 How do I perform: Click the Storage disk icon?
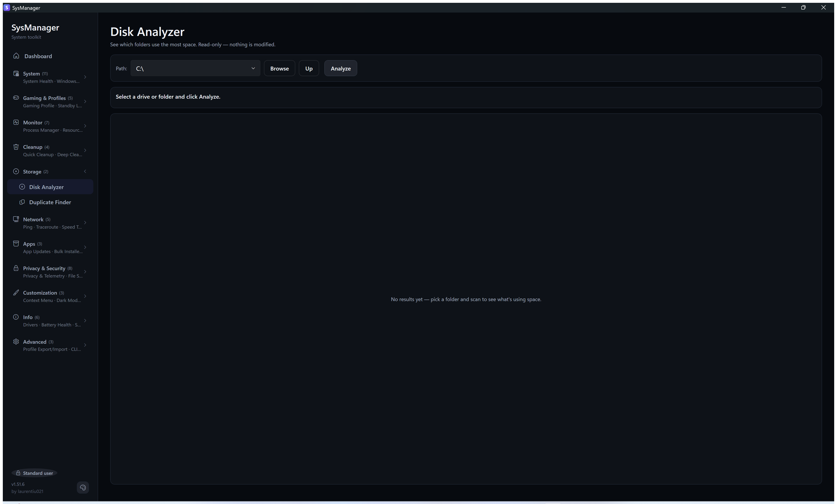pyautogui.click(x=16, y=171)
